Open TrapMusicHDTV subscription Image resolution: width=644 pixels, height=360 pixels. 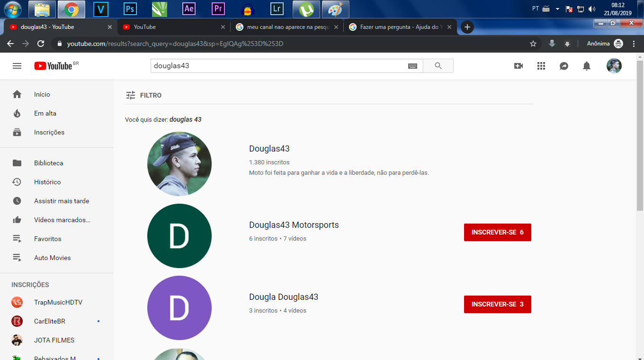[57, 302]
